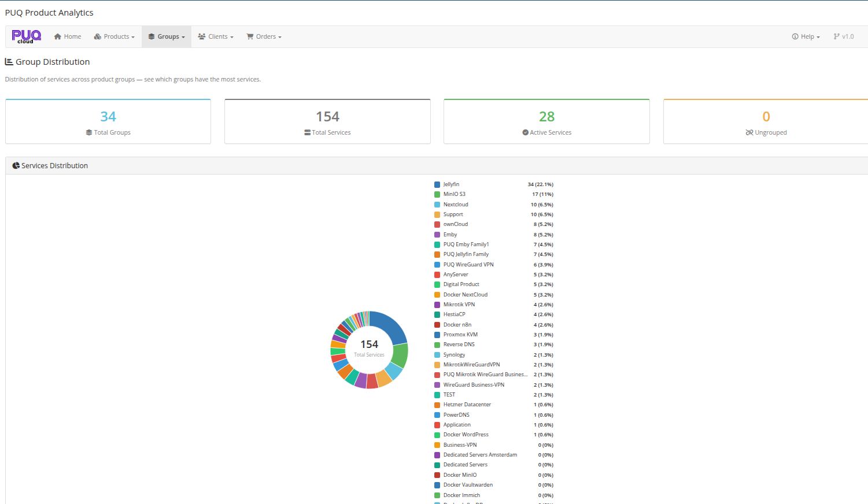
Task: Toggle MinIO S3 legend entry
Action: tap(454, 194)
